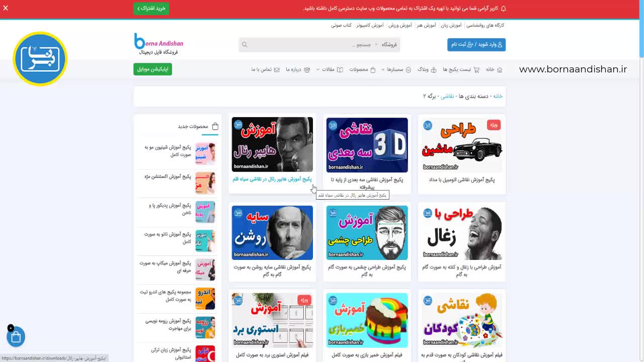
Task: Open the نقاشی سه بعدی 3D product thumbnail
Action: coord(367,145)
